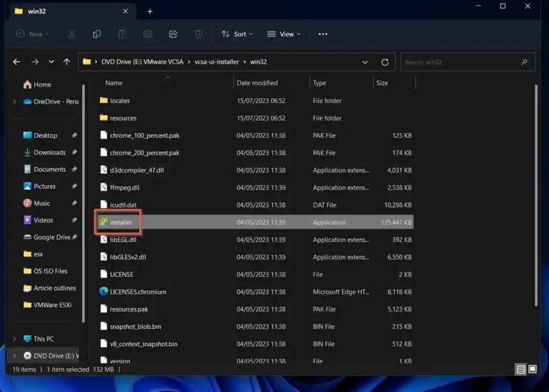Click the Delete icon in the toolbar

coord(198,34)
